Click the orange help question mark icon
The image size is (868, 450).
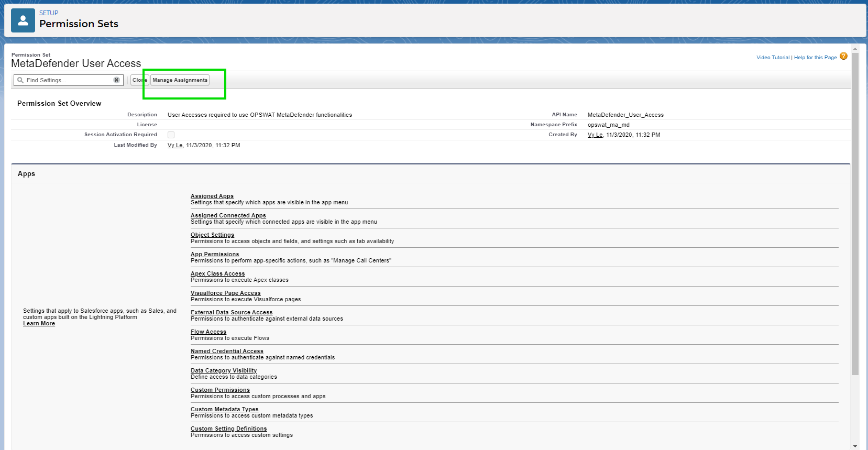pos(843,57)
